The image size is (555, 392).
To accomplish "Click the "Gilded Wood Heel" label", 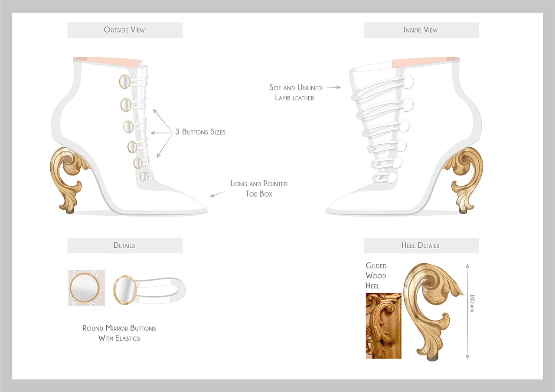I will coord(375,275).
